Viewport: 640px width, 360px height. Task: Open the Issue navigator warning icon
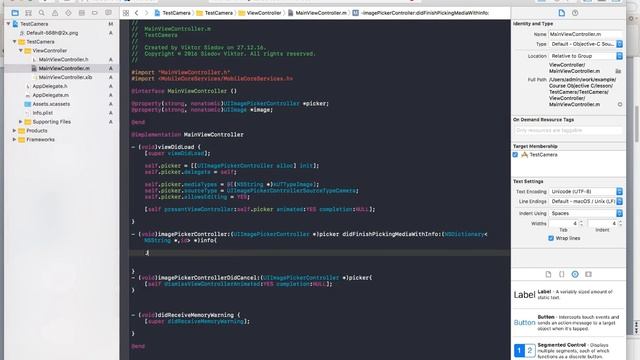[55, 13]
